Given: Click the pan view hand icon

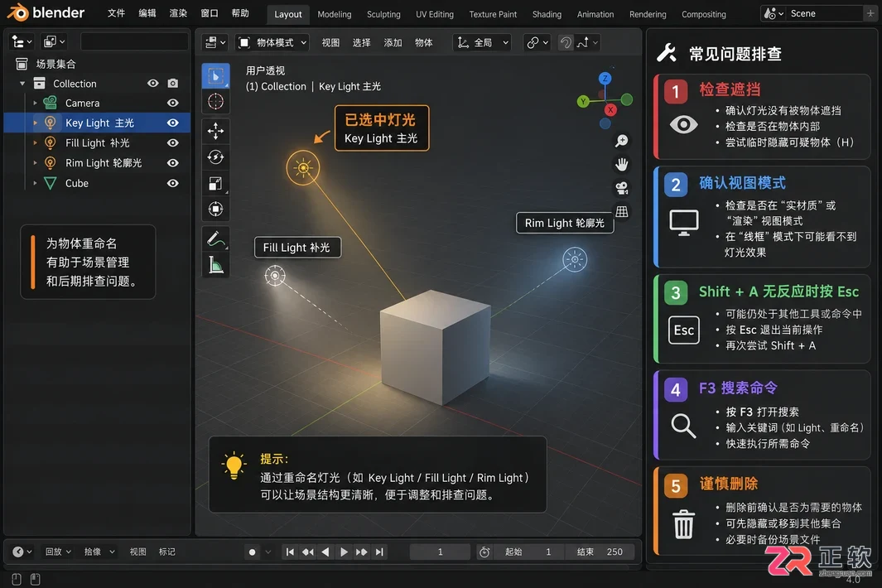Looking at the screenshot, I should [x=622, y=164].
